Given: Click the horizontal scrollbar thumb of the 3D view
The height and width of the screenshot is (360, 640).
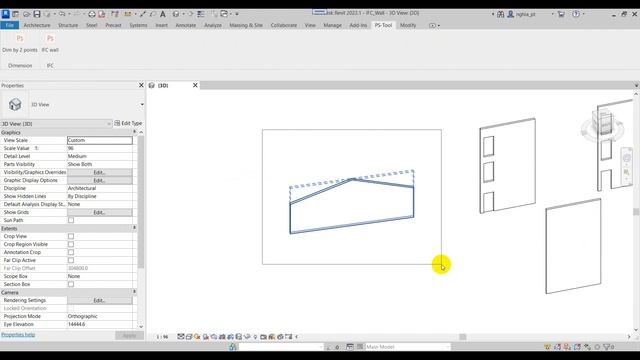Looking at the screenshot, I should 462,337.
